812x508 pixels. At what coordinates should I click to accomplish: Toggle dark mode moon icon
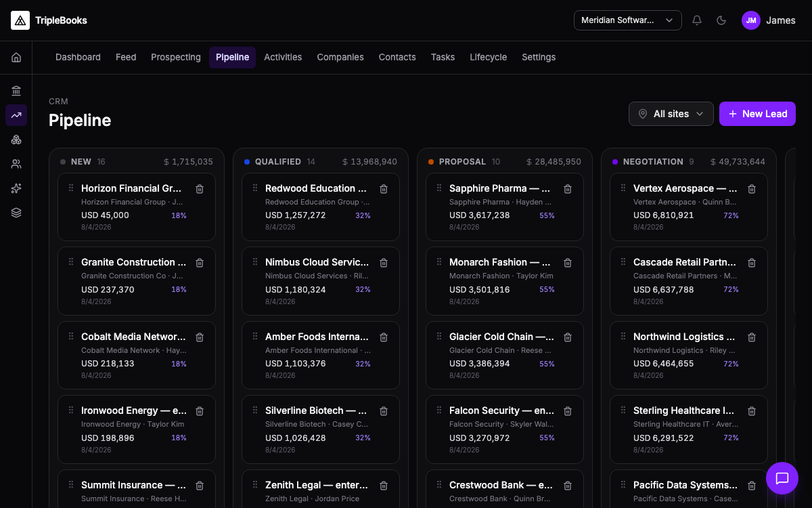point(721,20)
